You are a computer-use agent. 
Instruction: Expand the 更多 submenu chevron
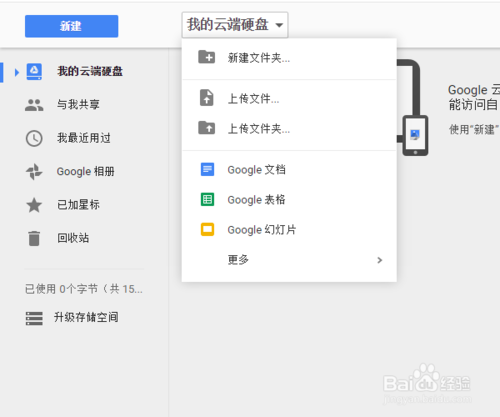point(379,260)
